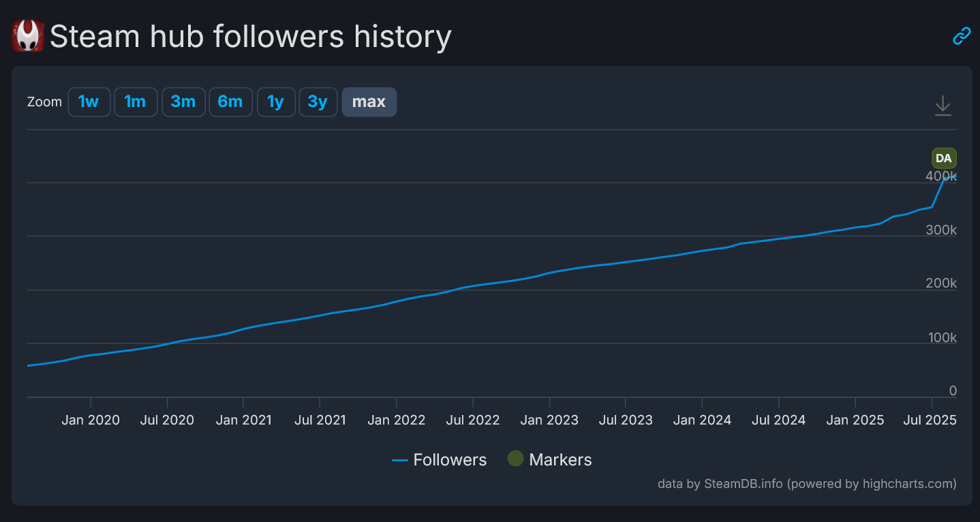Click the Jul 2022 axis label
Image resolution: width=980 pixels, height=522 pixels.
tap(473, 420)
